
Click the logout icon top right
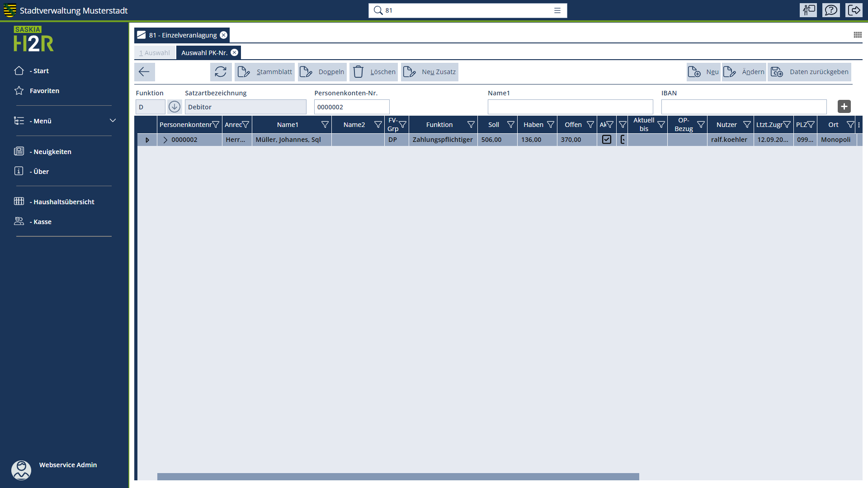[854, 10]
